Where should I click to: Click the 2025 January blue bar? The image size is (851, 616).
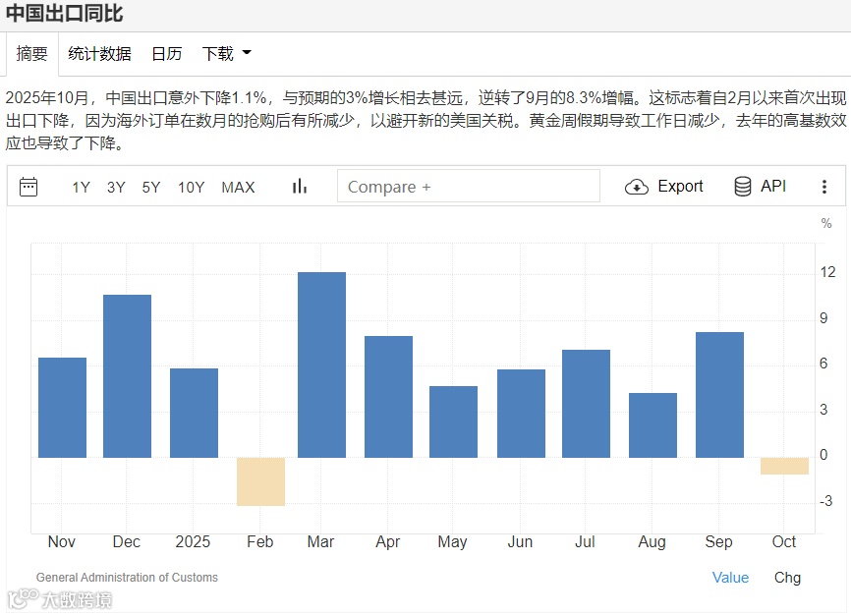point(194,413)
